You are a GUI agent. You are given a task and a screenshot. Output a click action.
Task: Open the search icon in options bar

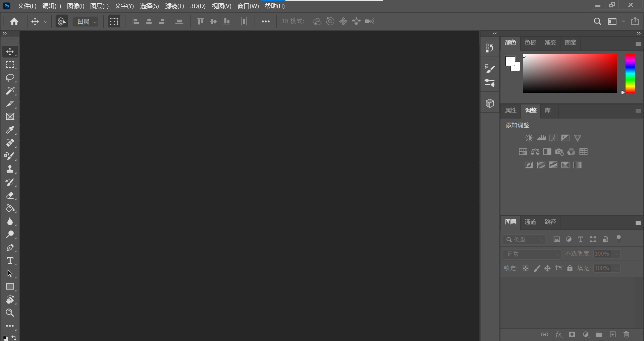pos(597,21)
